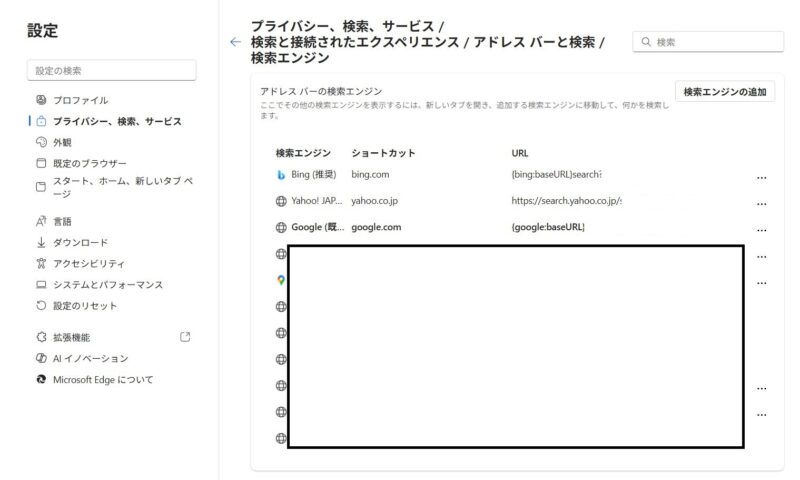Click the Bing (推奨) engine name
The image size is (800, 480).
(x=314, y=174)
